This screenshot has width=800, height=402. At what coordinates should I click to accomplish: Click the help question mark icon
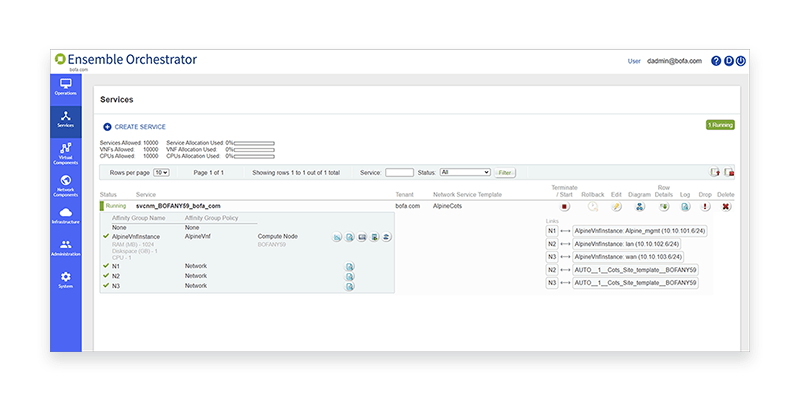click(x=716, y=61)
